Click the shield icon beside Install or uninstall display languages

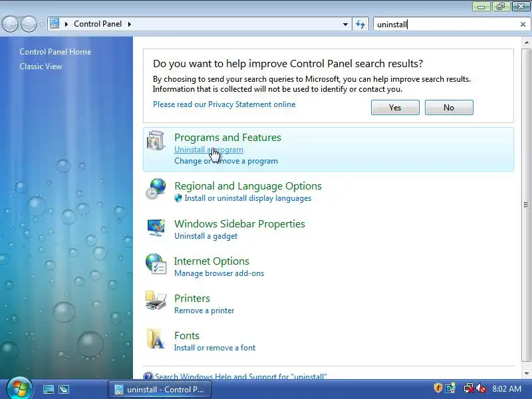pos(178,198)
